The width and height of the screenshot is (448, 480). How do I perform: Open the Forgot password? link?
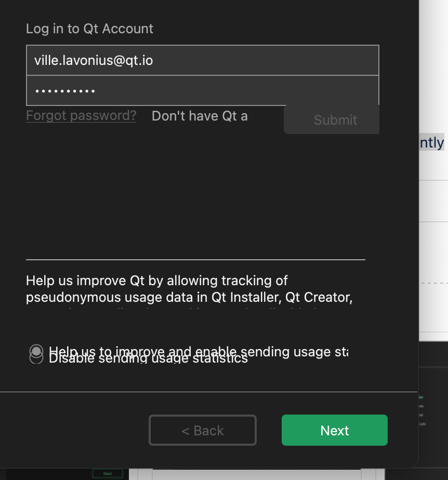click(81, 116)
